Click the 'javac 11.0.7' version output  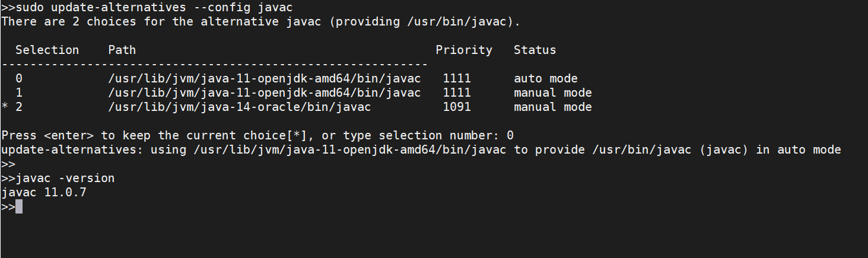(43, 193)
